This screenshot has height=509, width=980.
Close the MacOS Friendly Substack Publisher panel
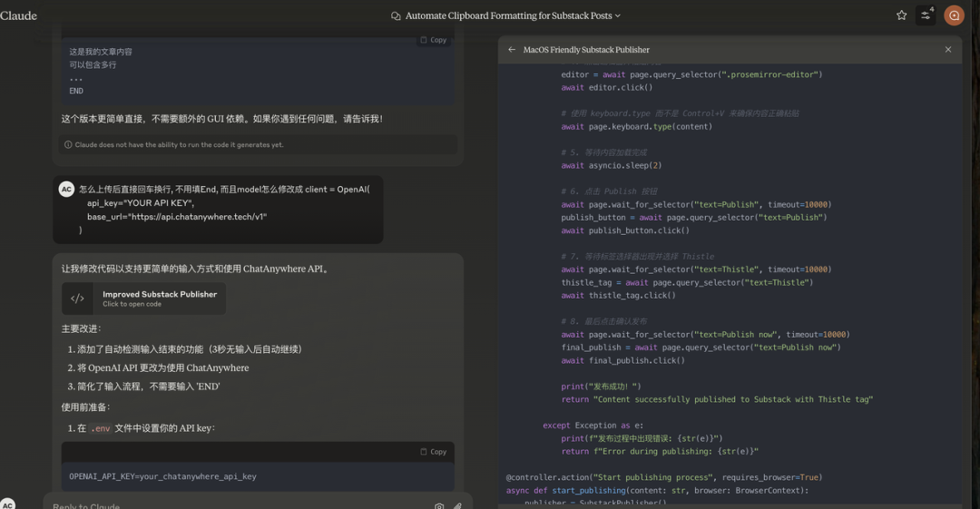(x=948, y=49)
